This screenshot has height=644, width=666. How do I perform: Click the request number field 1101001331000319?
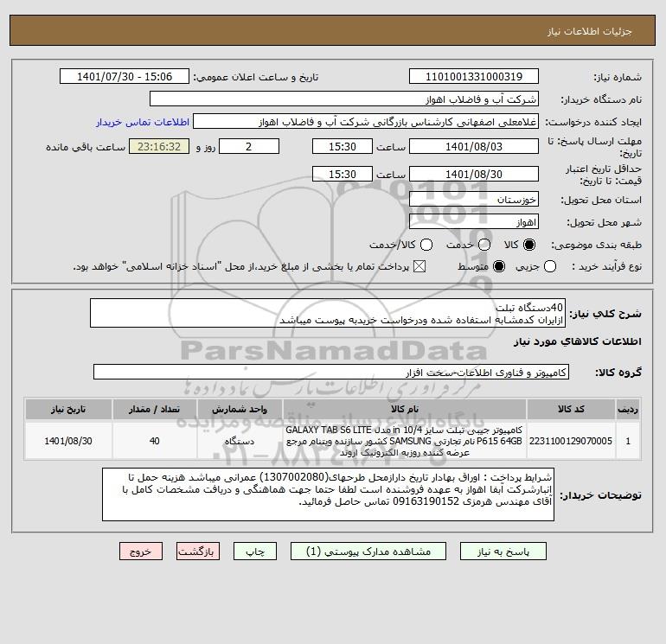click(x=474, y=76)
